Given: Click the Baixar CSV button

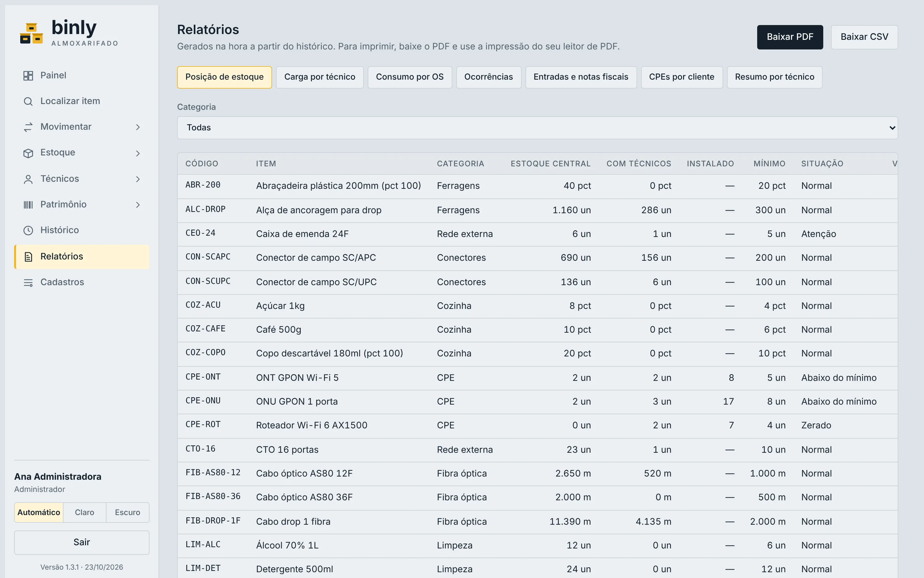Looking at the screenshot, I should point(864,37).
